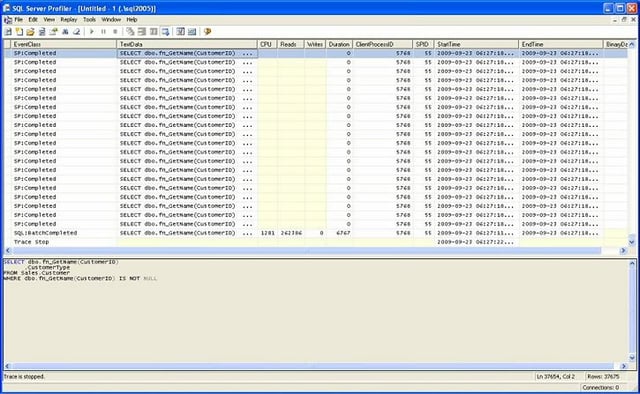Click the CPU column header
Screen dimensions: 640x394
(267, 44)
